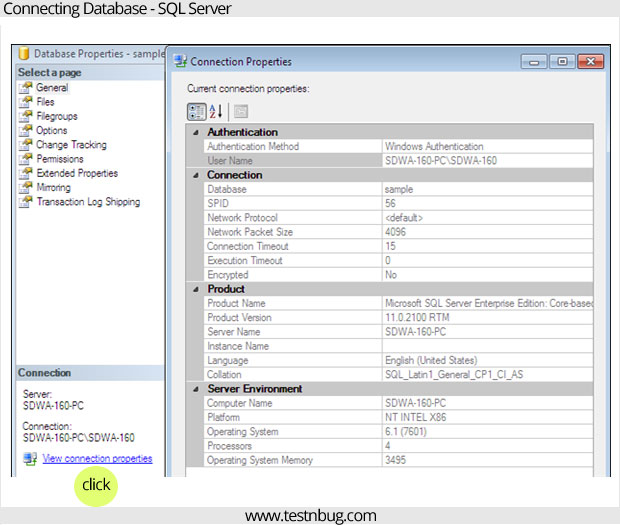Click the View connection properties link

pyautogui.click(x=97, y=459)
